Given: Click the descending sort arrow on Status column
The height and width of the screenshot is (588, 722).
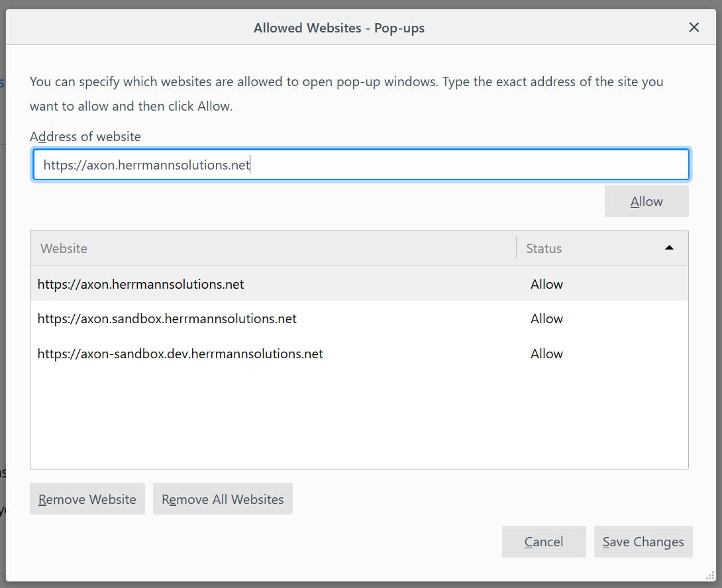Looking at the screenshot, I should point(669,248).
